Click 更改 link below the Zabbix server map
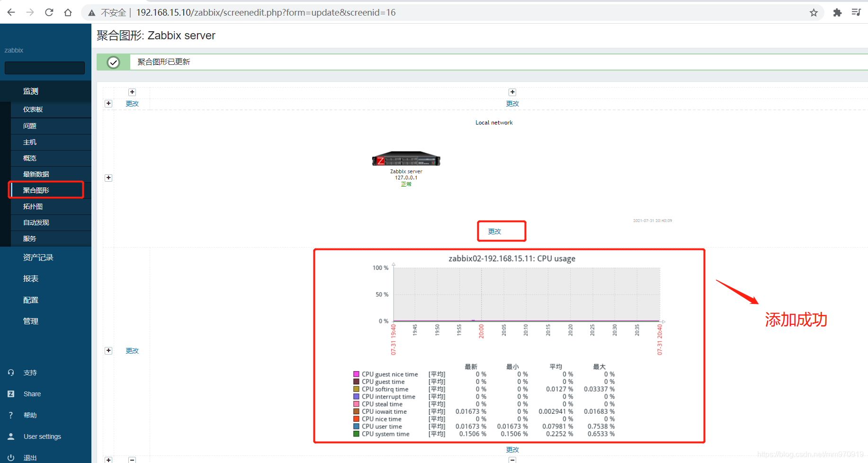Screen dimensions: 868x463 click(x=494, y=231)
